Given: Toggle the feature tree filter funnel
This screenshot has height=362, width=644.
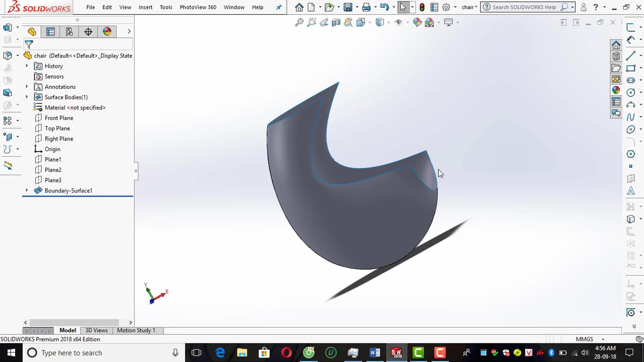Looking at the screenshot, I should coord(29,44).
